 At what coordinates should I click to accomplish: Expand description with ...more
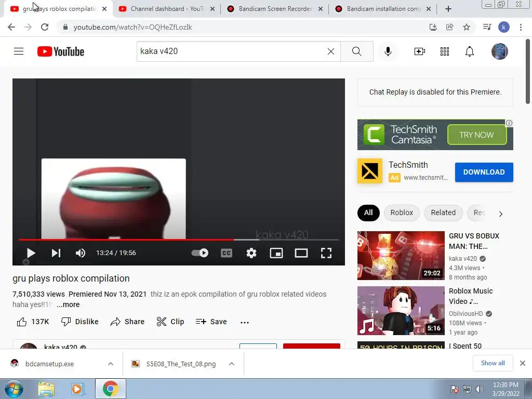click(x=68, y=304)
